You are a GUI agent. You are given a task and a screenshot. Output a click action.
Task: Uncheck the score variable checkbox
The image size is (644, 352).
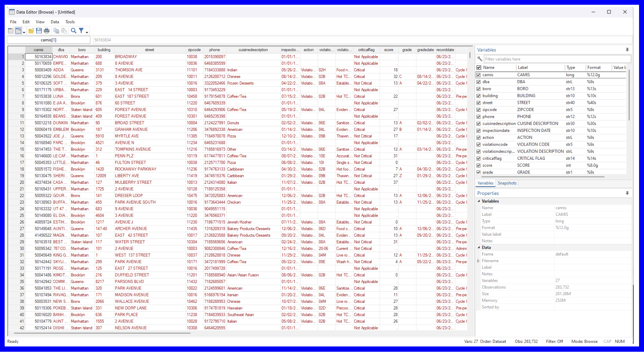click(x=479, y=166)
